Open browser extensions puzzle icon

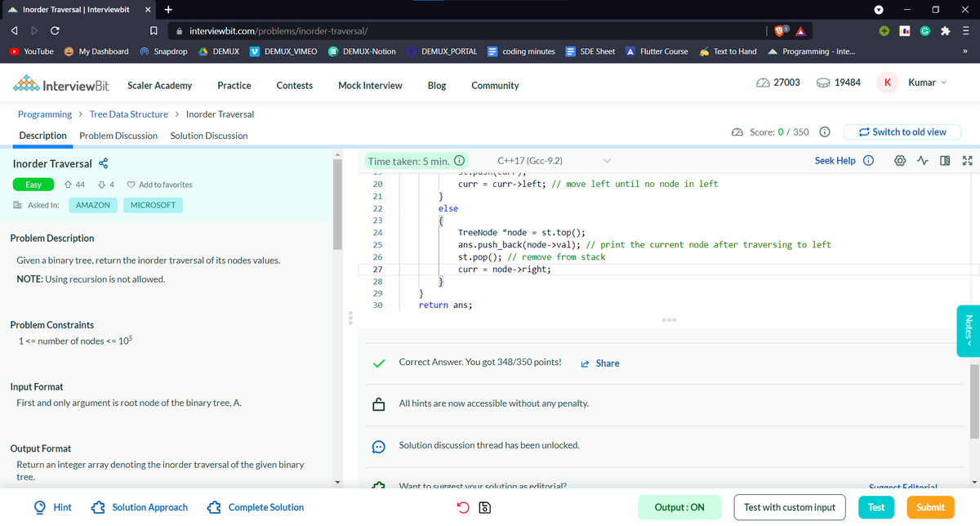(946, 31)
